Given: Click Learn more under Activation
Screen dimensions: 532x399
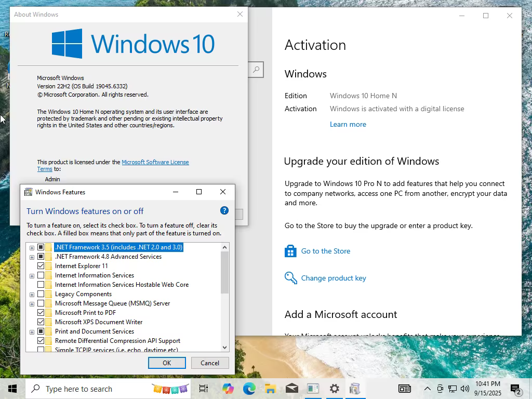Looking at the screenshot, I should [x=348, y=124].
